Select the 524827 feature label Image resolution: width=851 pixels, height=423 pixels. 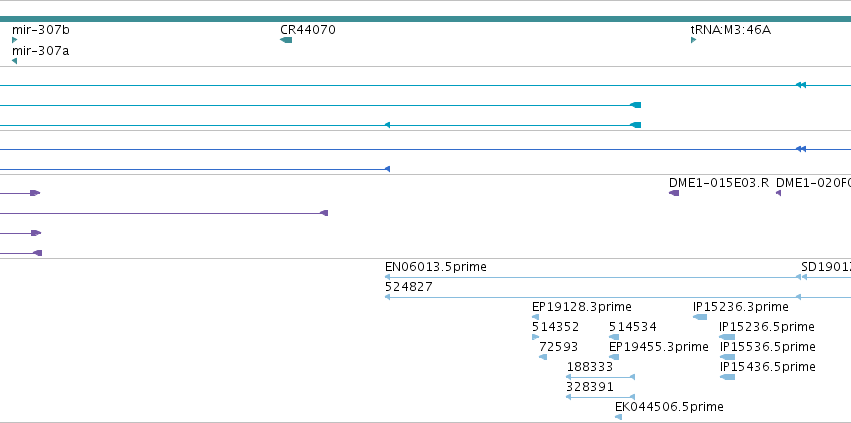[409, 287]
